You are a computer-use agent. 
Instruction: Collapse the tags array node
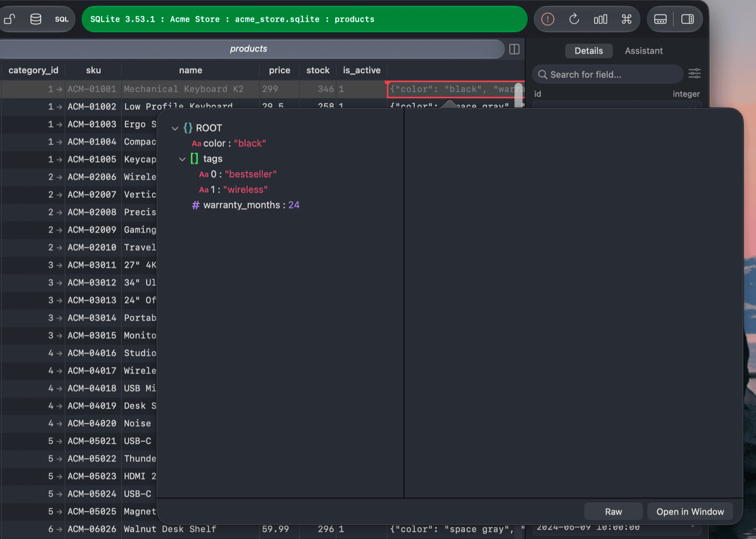coord(182,159)
